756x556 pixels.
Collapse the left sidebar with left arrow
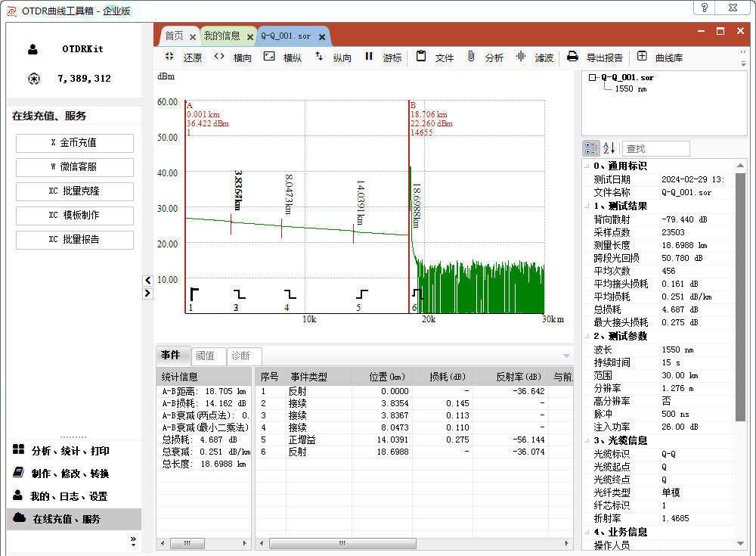click(x=147, y=281)
